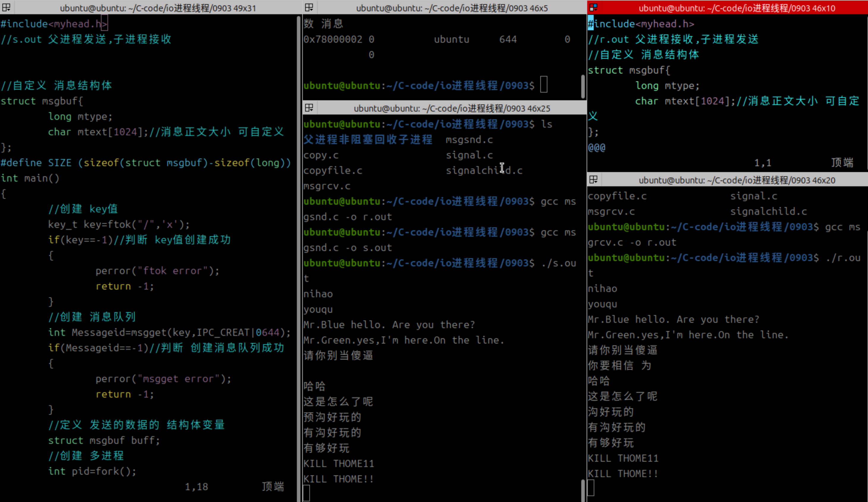868x502 pixels.
Task: Click 'grcv.c -o r.out' in the 46x20 pane
Action: tap(632, 242)
